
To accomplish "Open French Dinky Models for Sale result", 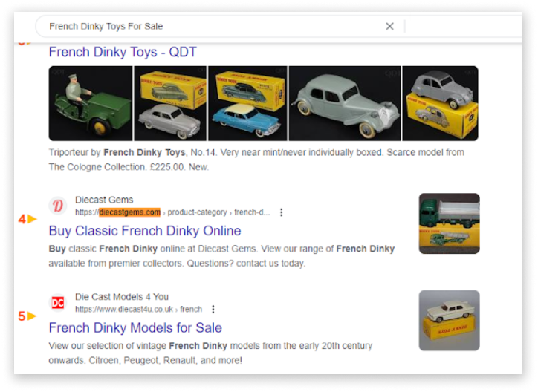I will (135, 327).
